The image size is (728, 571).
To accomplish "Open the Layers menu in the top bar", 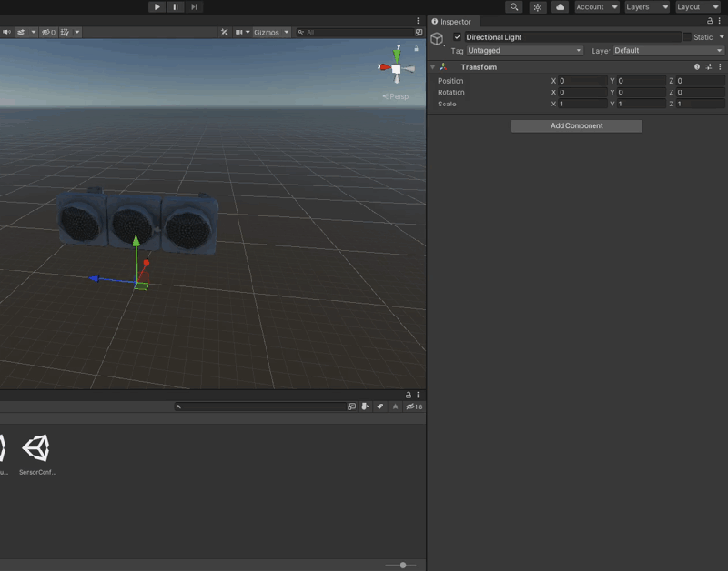I will 645,6.
